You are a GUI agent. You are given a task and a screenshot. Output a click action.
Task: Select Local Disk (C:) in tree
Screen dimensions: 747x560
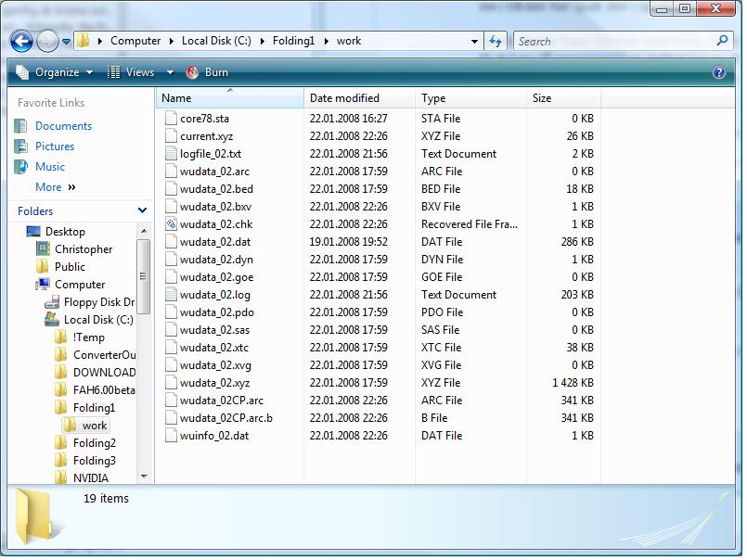[x=98, y=320]
